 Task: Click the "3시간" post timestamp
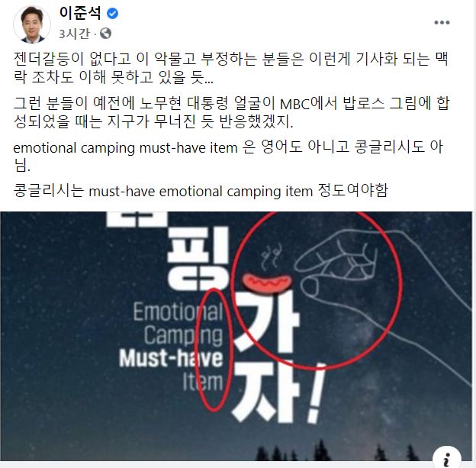point(74,34)
